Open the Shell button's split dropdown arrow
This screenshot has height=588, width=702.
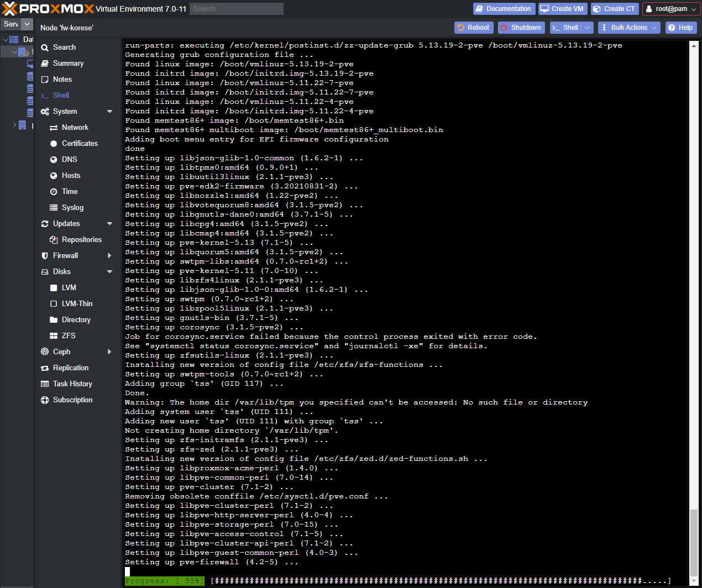click(587, 28)
